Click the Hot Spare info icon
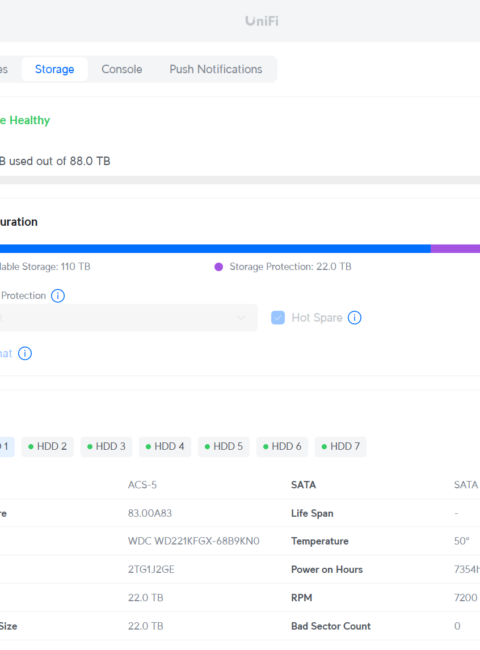Image resolution: width=480 pixels, height=650 pixels. pyautogui.click(x=354, y=318)
